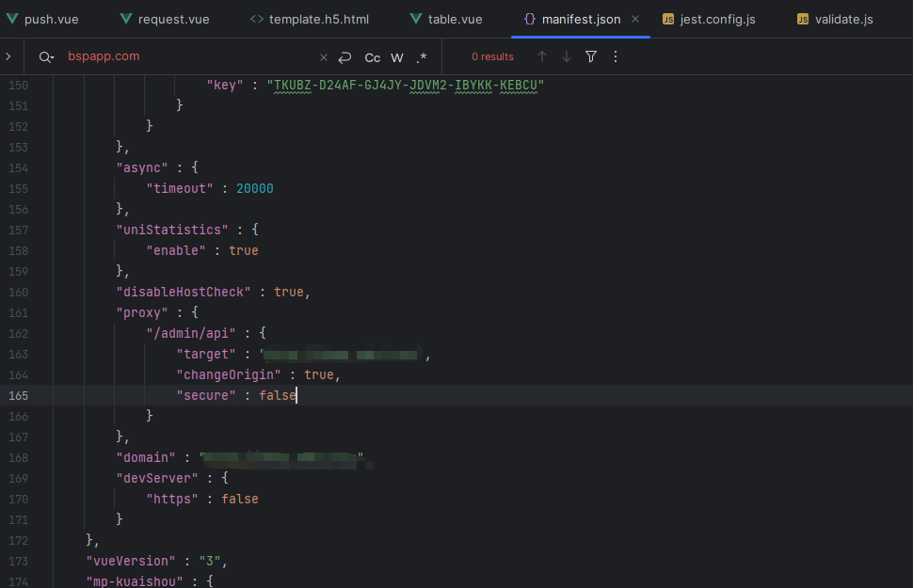Click the "proxy" key
This screenshot has height=588, width=913.
tap(142, 313)
